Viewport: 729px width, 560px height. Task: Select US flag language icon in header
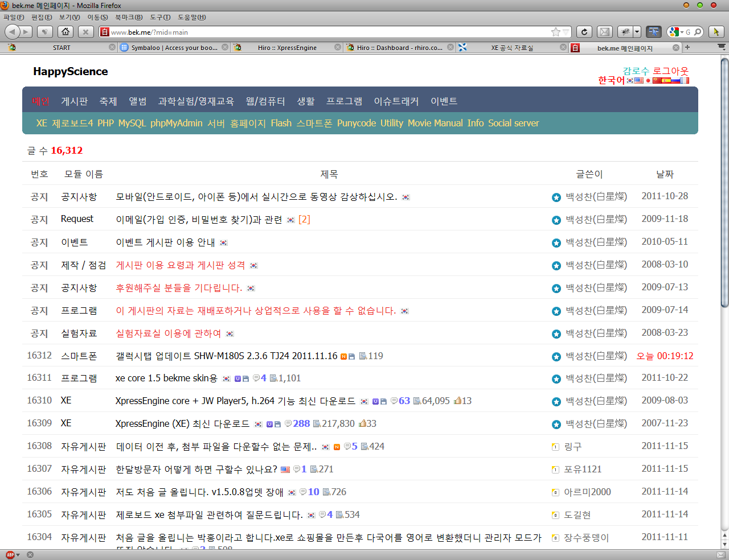tap(639, 81)
